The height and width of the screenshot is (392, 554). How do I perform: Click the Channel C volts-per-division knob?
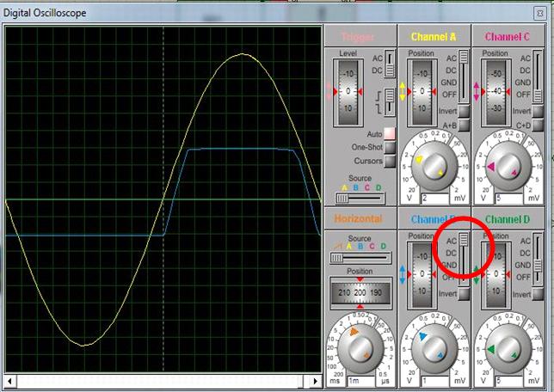coord(508,164)
